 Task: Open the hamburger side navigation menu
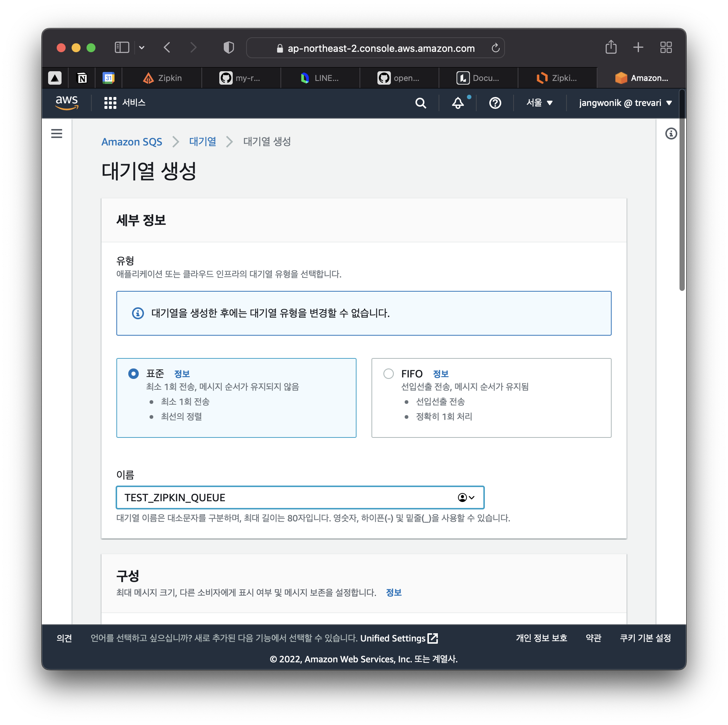coord(57,134)
